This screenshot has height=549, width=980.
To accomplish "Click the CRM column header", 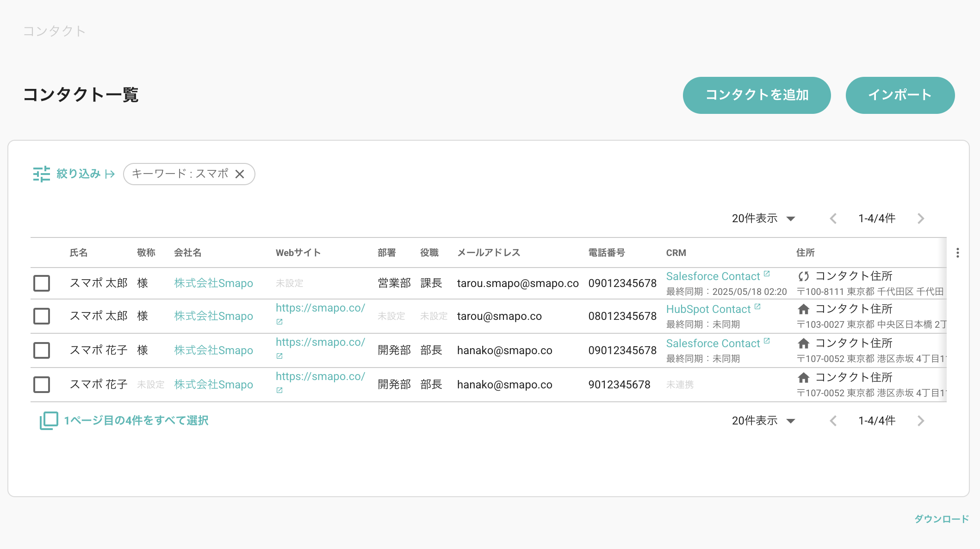I will coord(676,253).
